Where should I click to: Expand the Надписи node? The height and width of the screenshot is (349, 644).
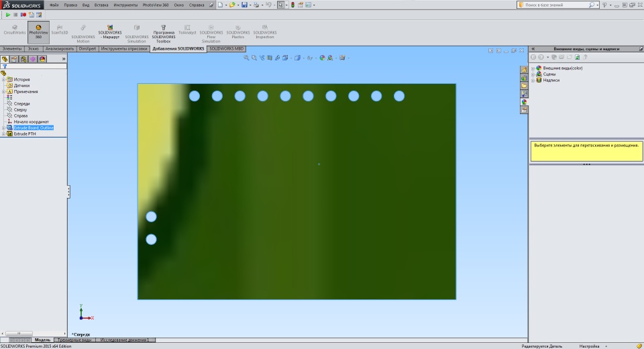point(533,80)
